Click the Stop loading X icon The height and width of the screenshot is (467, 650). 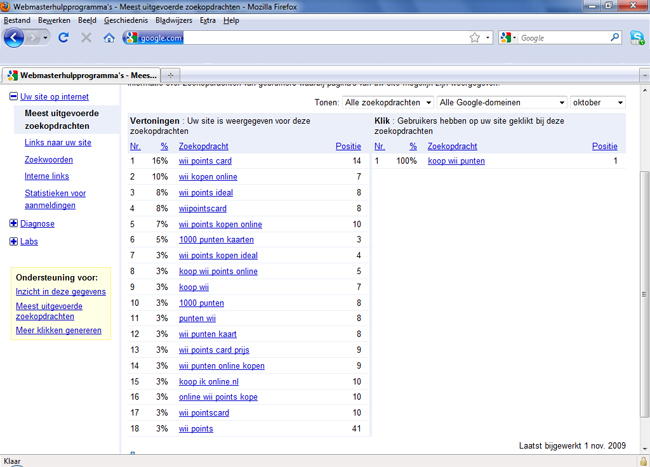click(86, 38)
